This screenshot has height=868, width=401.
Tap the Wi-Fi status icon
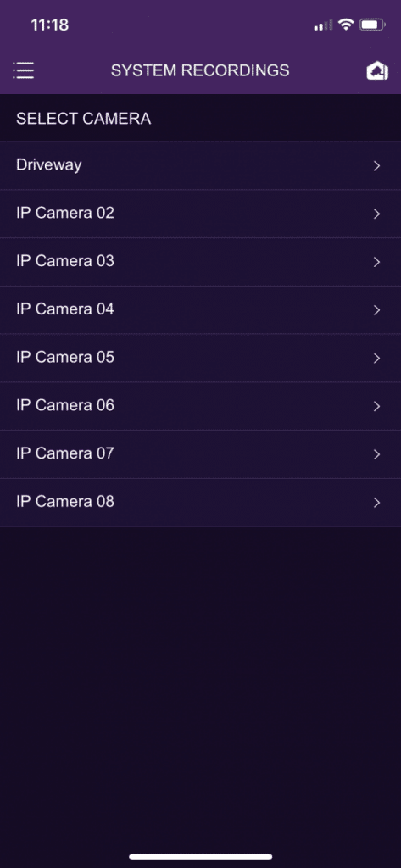click(346, 25)
